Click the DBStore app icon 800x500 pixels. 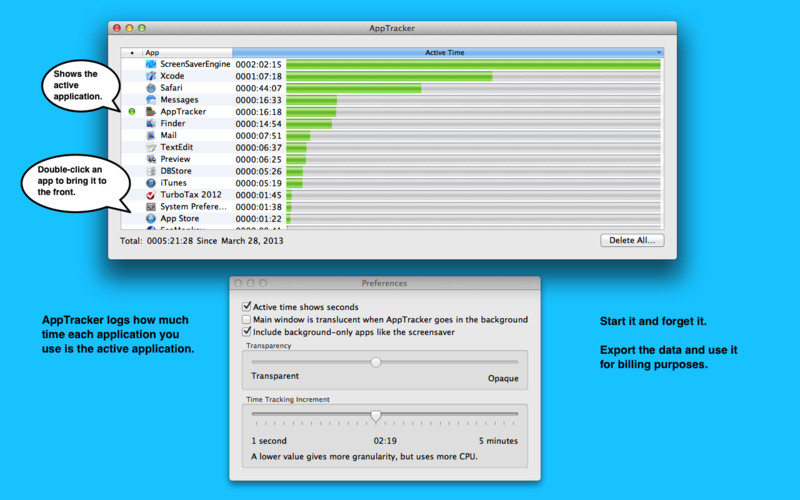(151, 171)
